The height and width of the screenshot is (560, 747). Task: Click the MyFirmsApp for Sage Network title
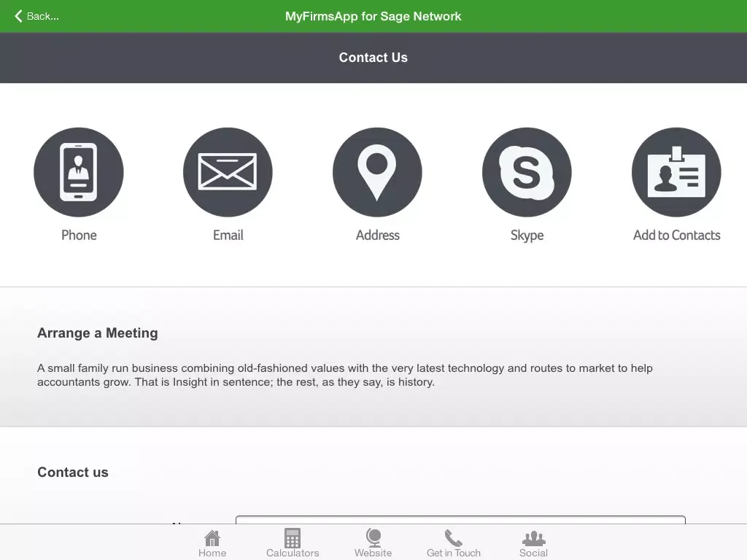373,16
